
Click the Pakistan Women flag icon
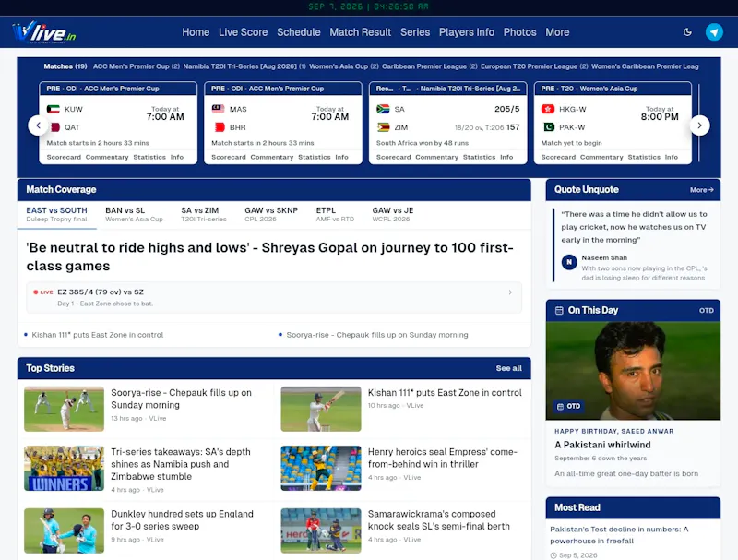(x=548, y=127)
